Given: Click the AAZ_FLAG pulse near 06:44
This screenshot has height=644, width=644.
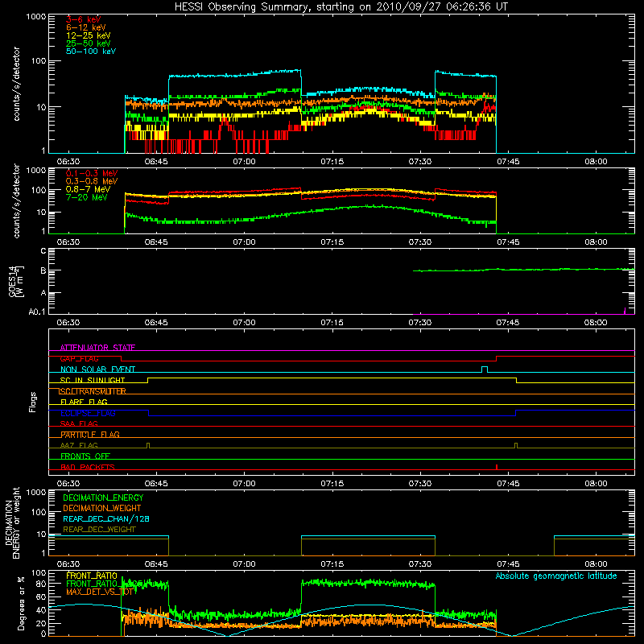Looking at the screenshot, I should 148,445.
